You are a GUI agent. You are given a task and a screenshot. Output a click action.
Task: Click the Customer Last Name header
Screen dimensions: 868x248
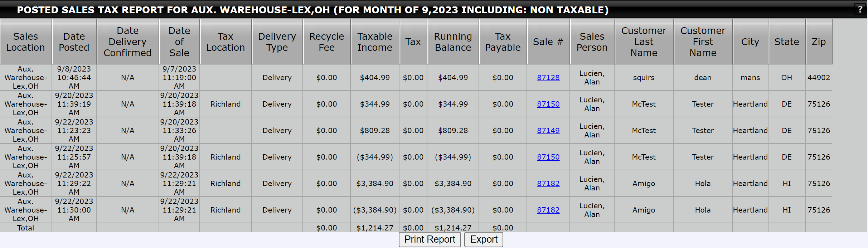644,42
